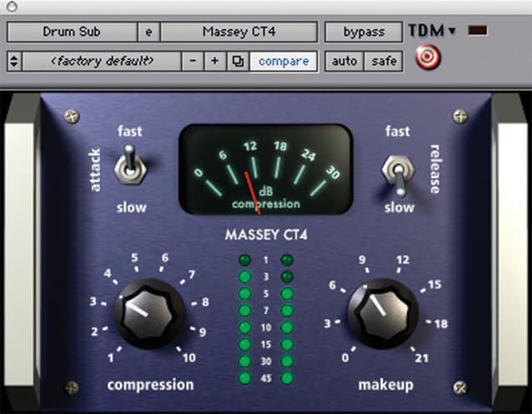Viewport: 532px width, 414px height.
Task: Click the copy settings icon next to compare
Action: [x=238, y=61]
